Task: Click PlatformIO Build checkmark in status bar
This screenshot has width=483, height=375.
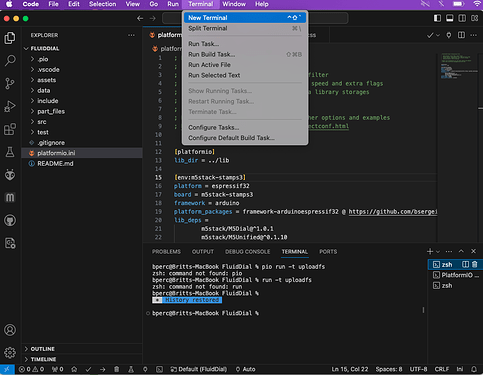Action: click(88, 369)
